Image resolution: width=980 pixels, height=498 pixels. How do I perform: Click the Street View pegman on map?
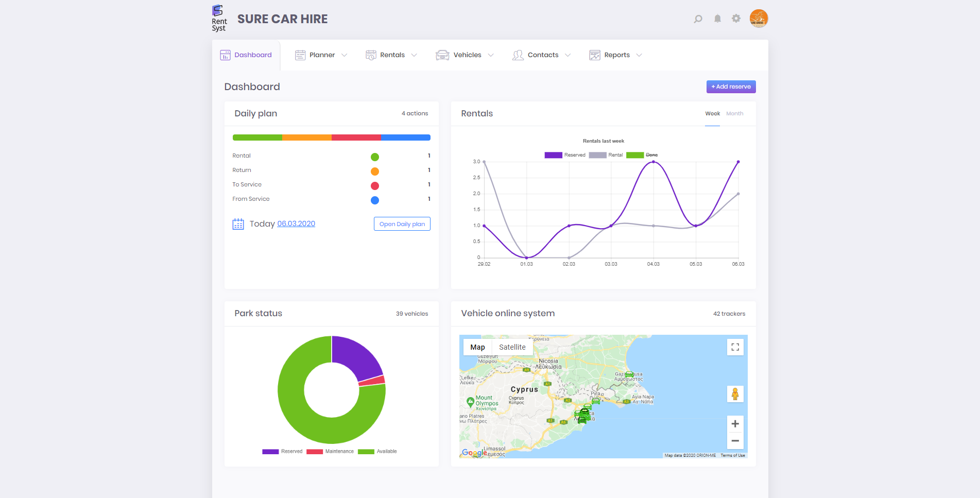[x=735, y=394]
